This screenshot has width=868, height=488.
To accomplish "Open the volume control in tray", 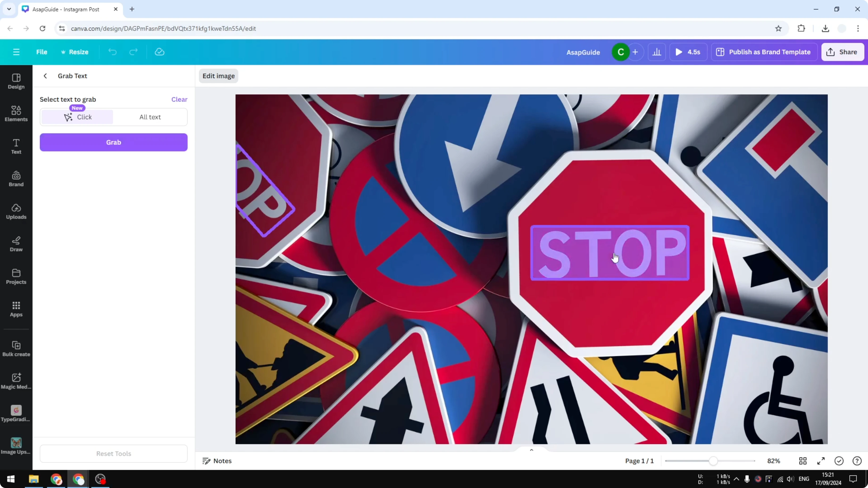I will (790, 479).
